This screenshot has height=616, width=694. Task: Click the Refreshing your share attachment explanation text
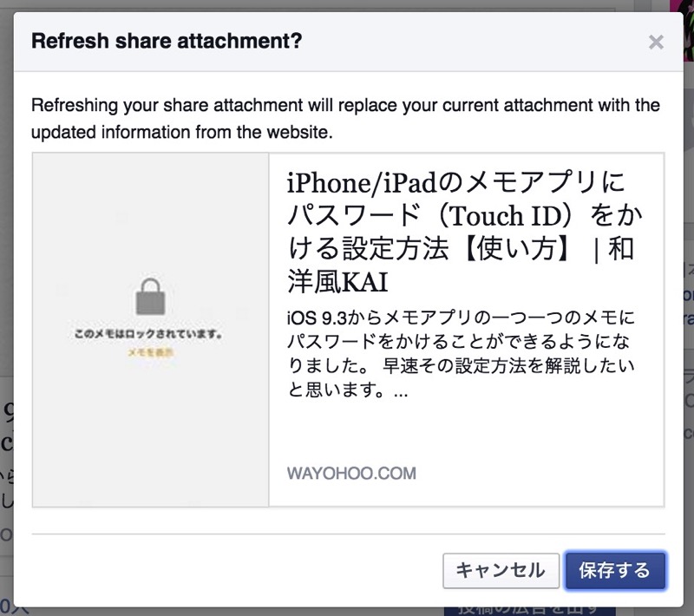click(x=345, y=119)
